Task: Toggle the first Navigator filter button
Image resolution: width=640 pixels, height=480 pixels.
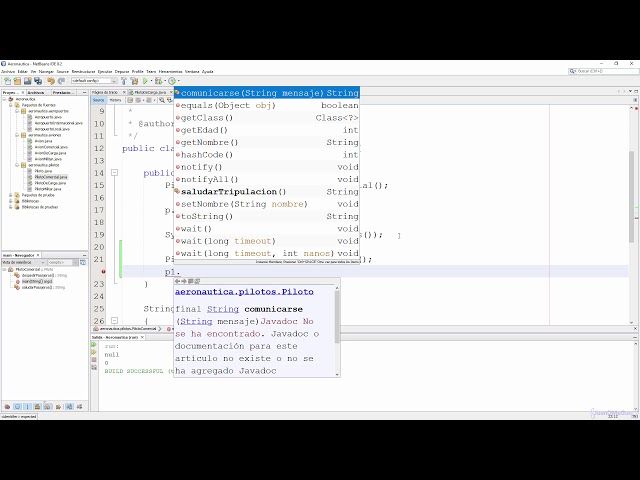Action: pos(7,407)
